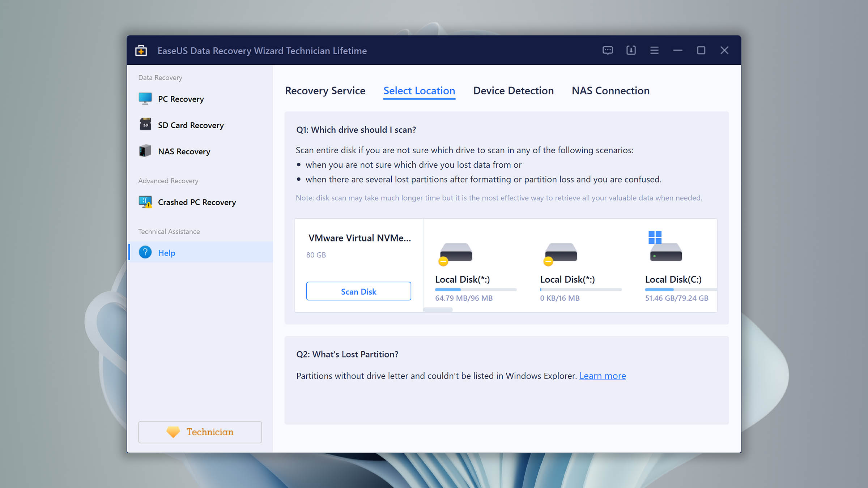Open the hamburger menu in title bar

pos(654,50)
